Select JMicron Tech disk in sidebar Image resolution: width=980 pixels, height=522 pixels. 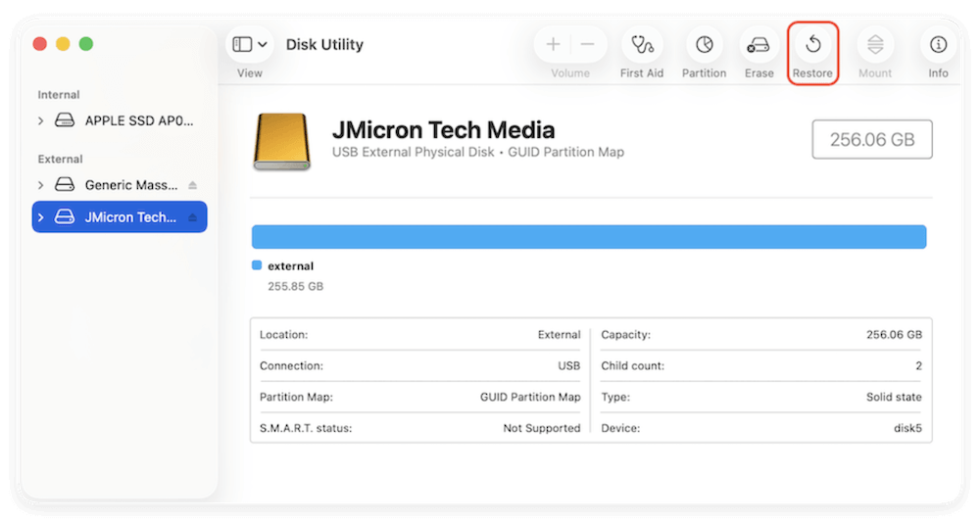click(120, 216)
